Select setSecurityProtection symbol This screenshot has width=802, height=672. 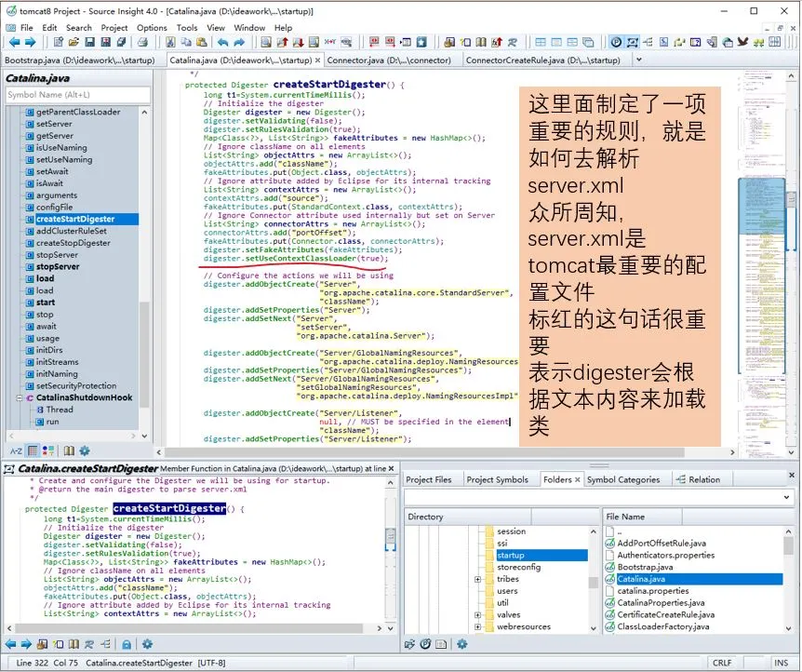[76, 385]
